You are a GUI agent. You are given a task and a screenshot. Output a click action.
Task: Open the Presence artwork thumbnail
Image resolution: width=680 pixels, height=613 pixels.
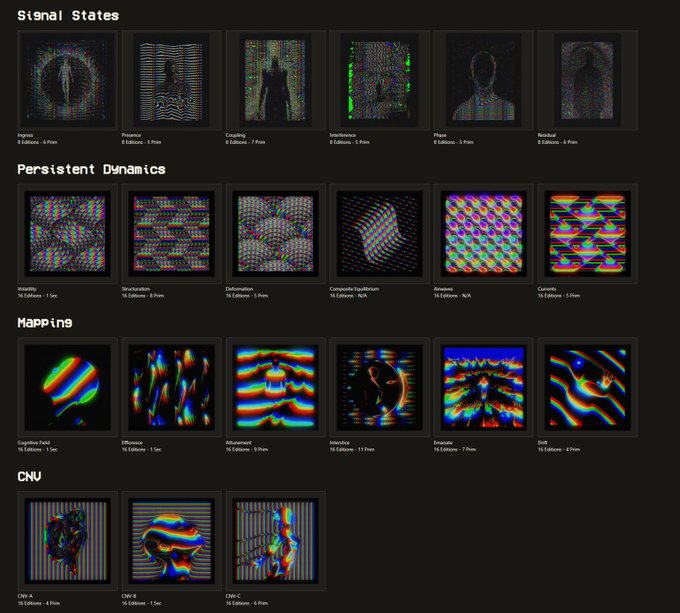click(171, 80)
